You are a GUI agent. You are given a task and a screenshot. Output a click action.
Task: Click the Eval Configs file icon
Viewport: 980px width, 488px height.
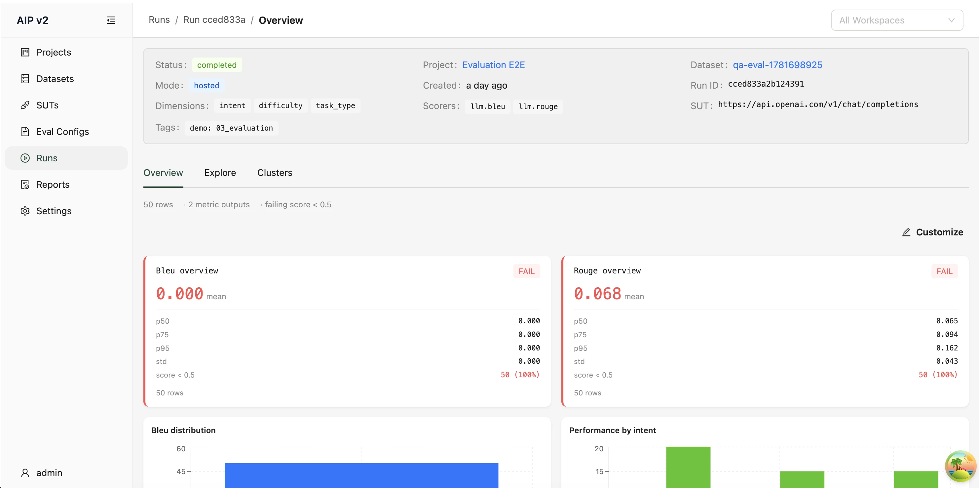25,132
